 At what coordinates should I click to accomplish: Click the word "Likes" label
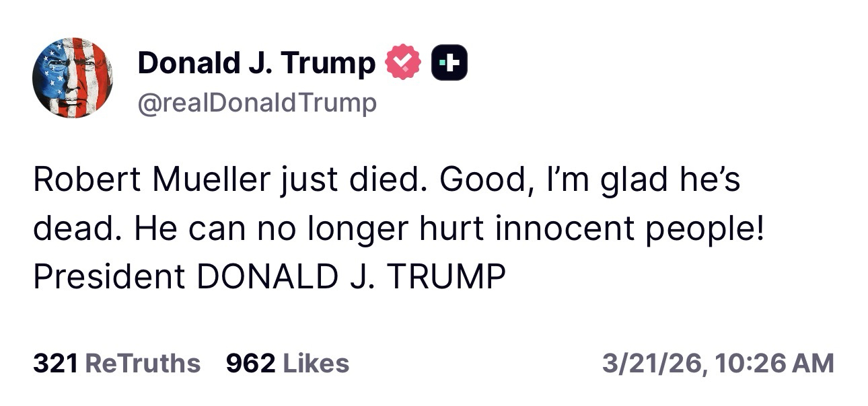pyautogui.click(x=316, y=363)
